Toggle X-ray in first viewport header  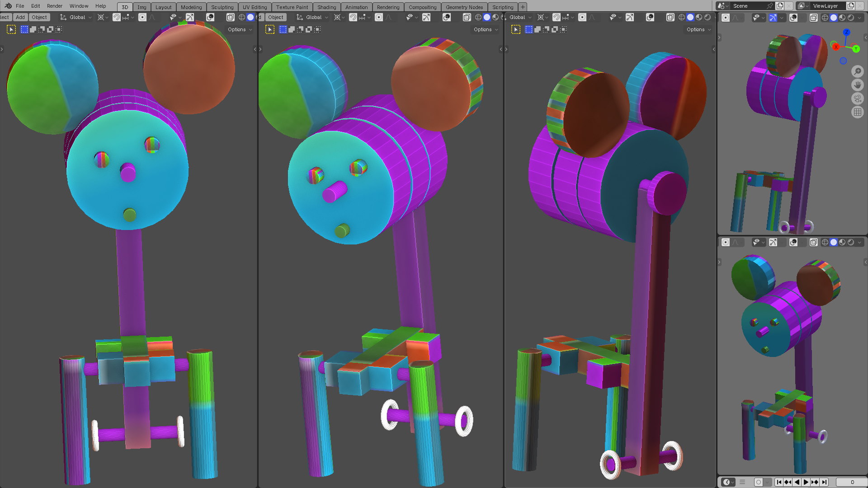(x=230, y=17)
